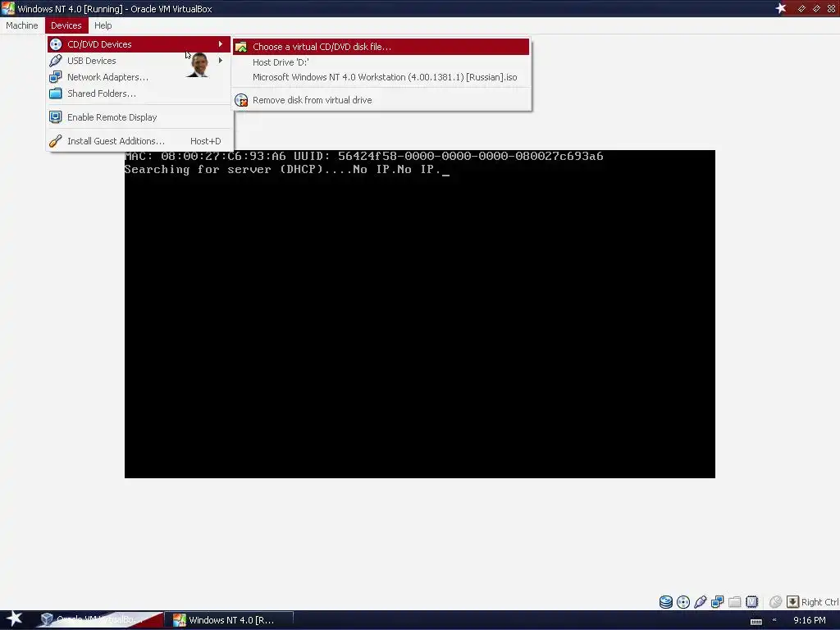The image size is (840, 630).
Task: Click the Guest Additions wrench icon
Action: pos(56,141)
